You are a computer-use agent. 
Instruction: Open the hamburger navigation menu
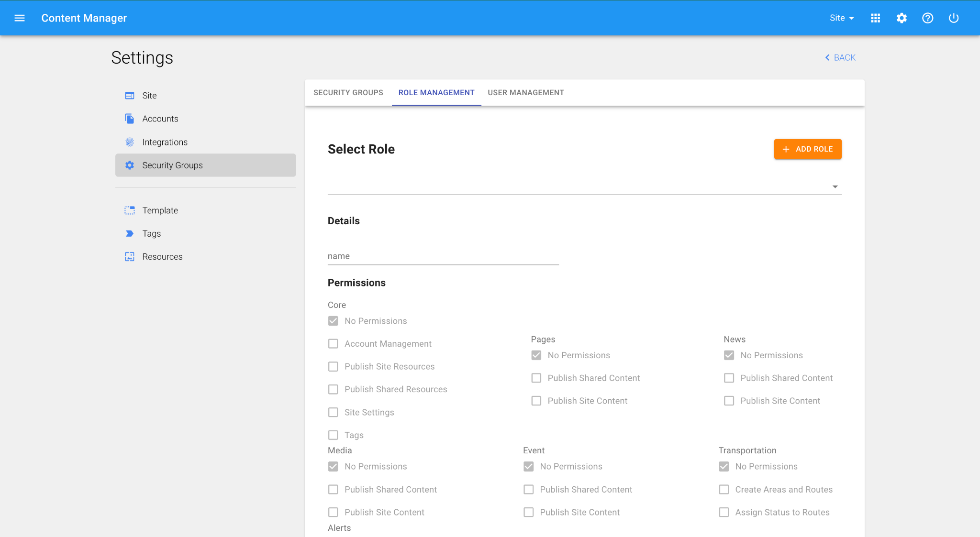click(x=20, y=18)
